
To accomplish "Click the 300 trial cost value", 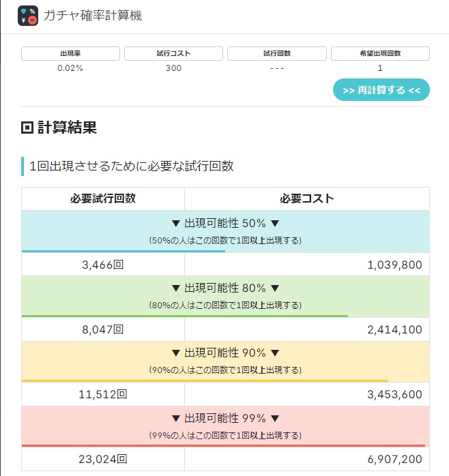I will pos(173,68).
